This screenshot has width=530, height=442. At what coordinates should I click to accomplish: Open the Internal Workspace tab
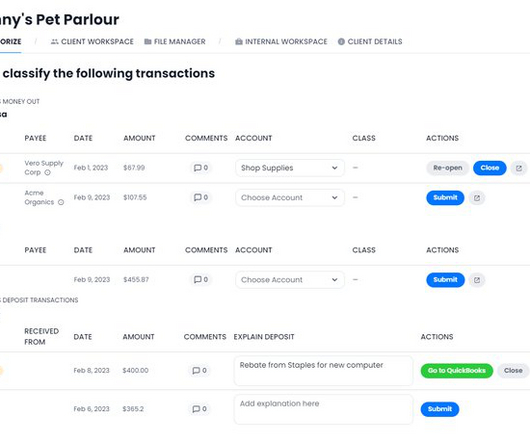pos(281,42)
